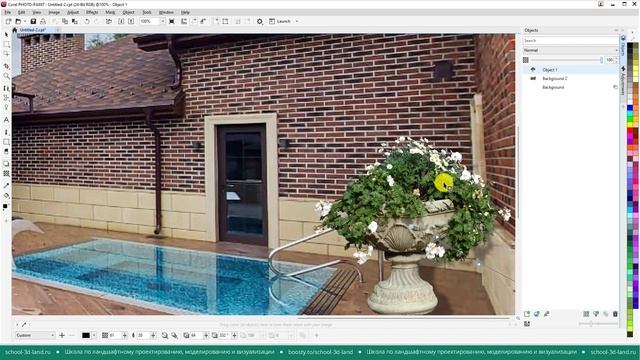
Task: Open the Object menu
Action: [128, 13]
